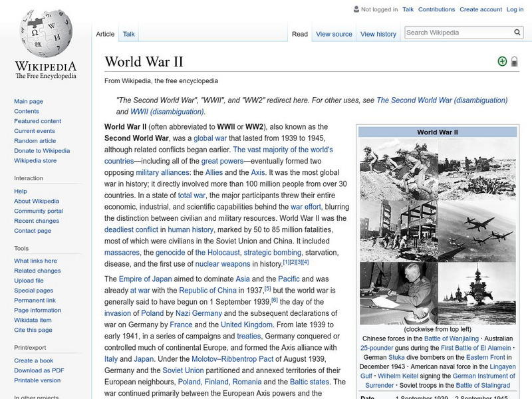This screenshot has width=532, height=399.
Task: Follow the global war link
Action: [x=210, y=138]
